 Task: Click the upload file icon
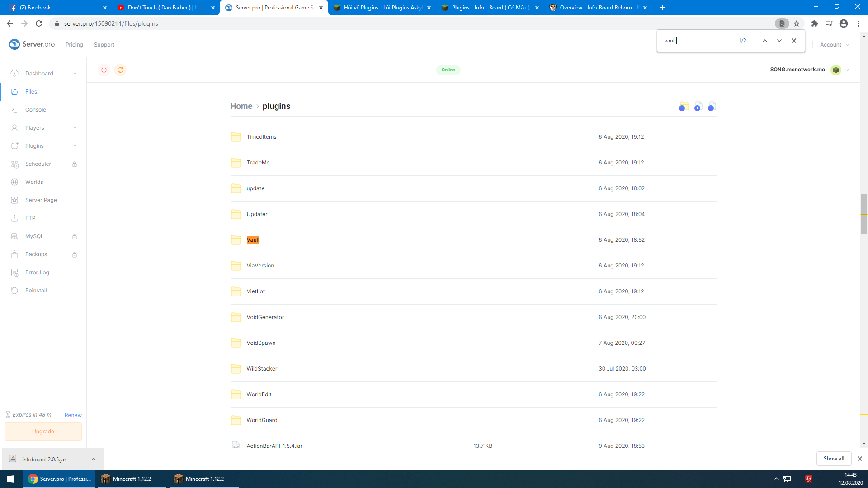point(698,107)
